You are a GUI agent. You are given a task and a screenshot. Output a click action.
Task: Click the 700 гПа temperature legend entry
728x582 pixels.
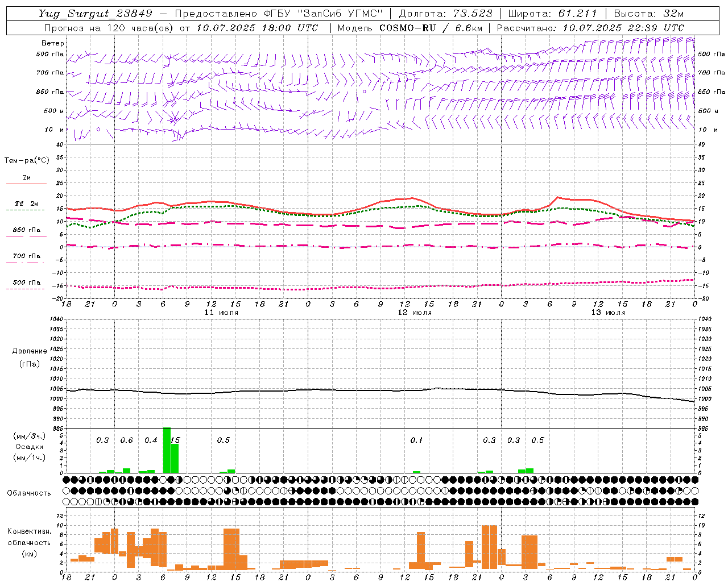pyautogui.click(x=26, y=257)
